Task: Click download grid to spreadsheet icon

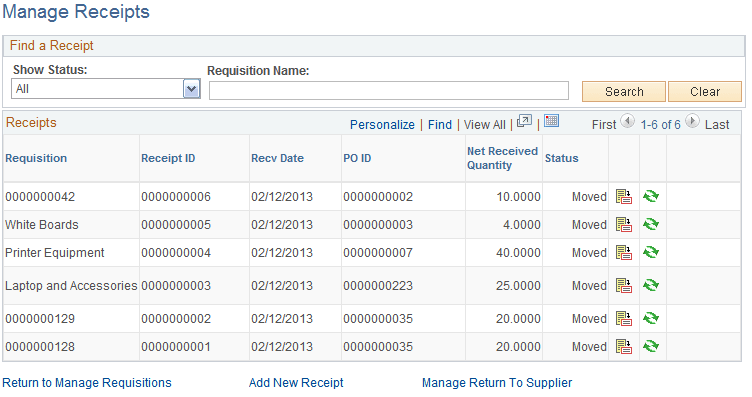Action: (552, 121)
